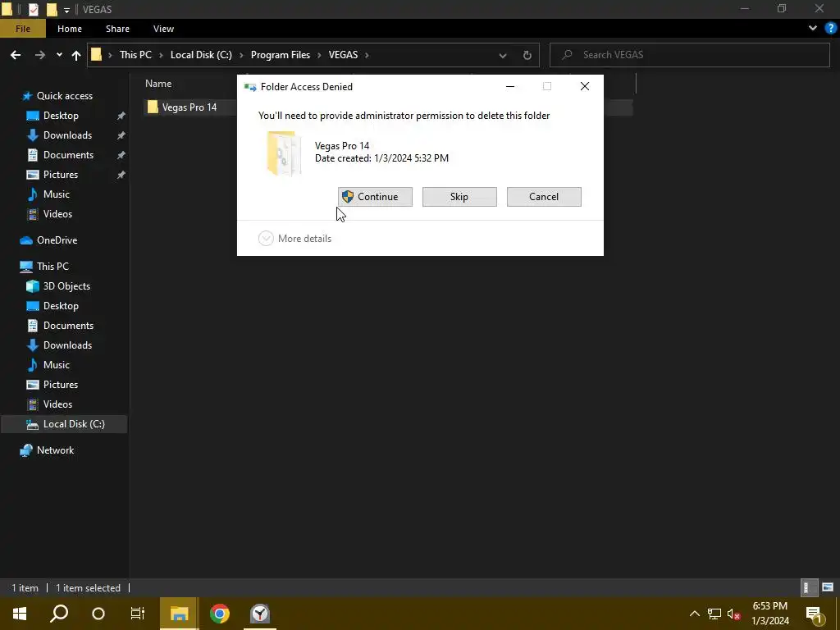Open the recent locations dropdown

pos(59,55)
